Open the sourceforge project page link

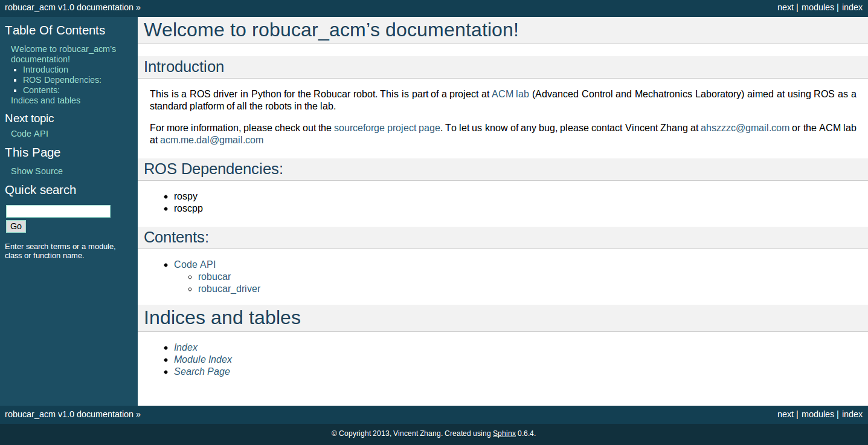387,128
